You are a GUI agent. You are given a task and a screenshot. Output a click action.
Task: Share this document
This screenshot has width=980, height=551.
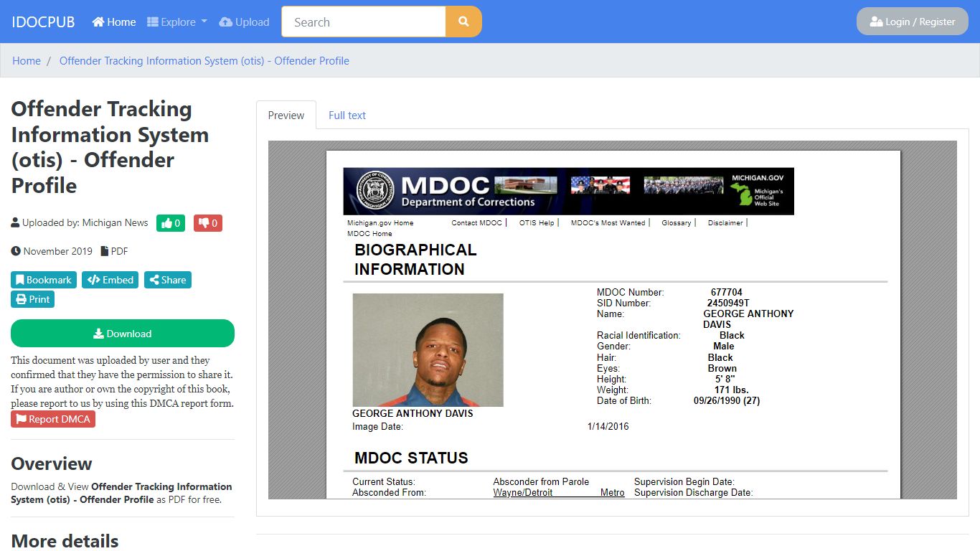point(168,280)
